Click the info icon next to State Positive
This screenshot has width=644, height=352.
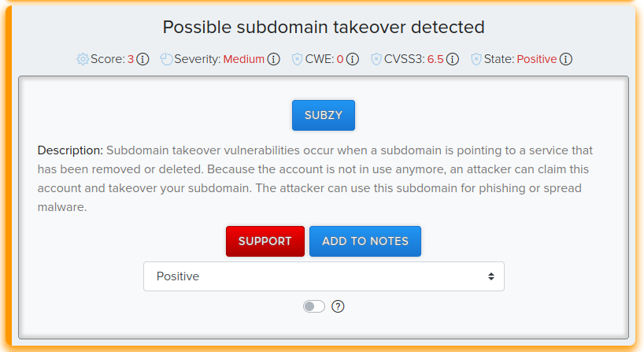(x=566, y=59)
